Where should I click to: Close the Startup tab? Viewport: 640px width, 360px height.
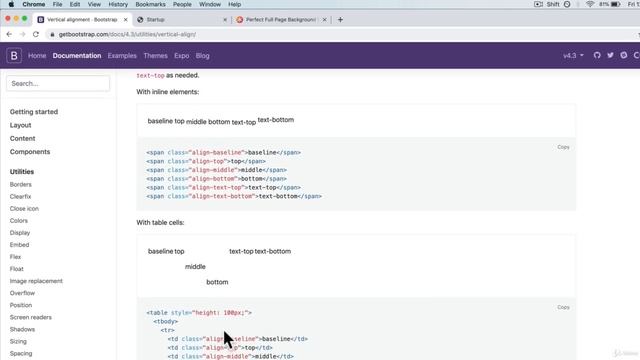pyautogui.click(x=225, y=20)
